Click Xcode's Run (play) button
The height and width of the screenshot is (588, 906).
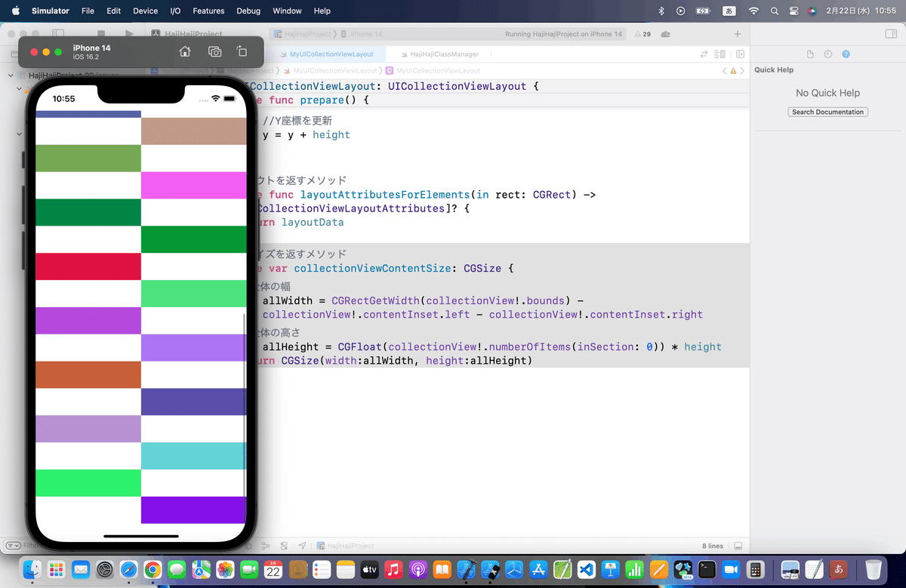[x=129, y=34]
